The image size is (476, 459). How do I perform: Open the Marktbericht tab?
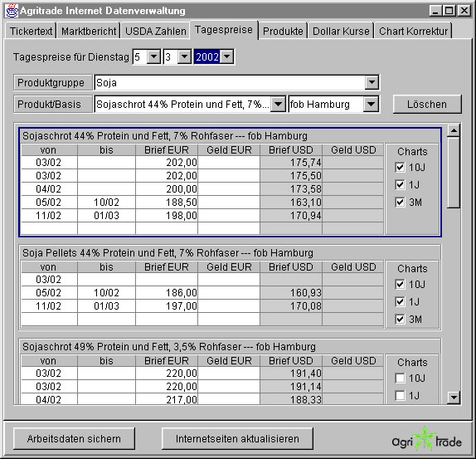89,31
